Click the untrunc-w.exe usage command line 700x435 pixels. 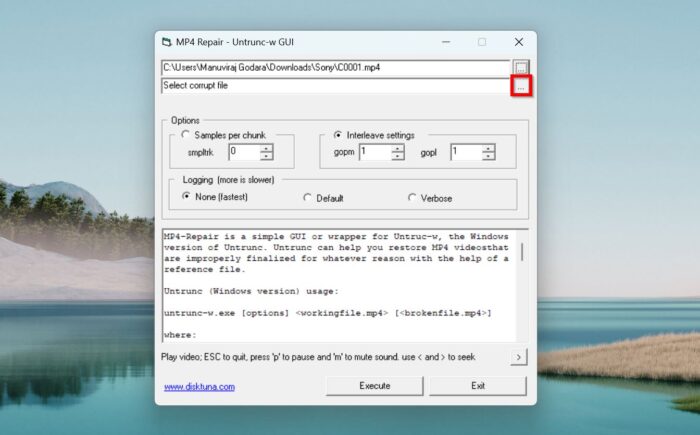click(x=328, y=313)
